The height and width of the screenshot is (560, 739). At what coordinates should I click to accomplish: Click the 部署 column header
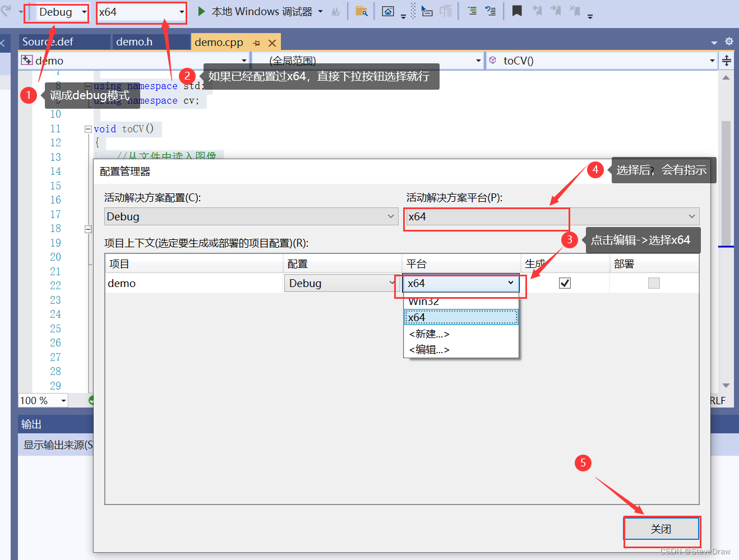(654, 264)
